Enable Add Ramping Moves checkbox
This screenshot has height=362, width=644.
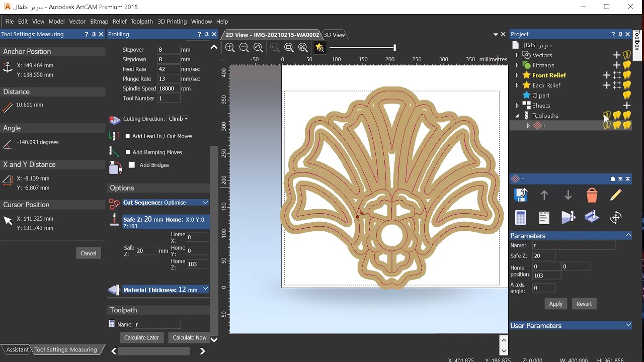[x=128, y=152]
